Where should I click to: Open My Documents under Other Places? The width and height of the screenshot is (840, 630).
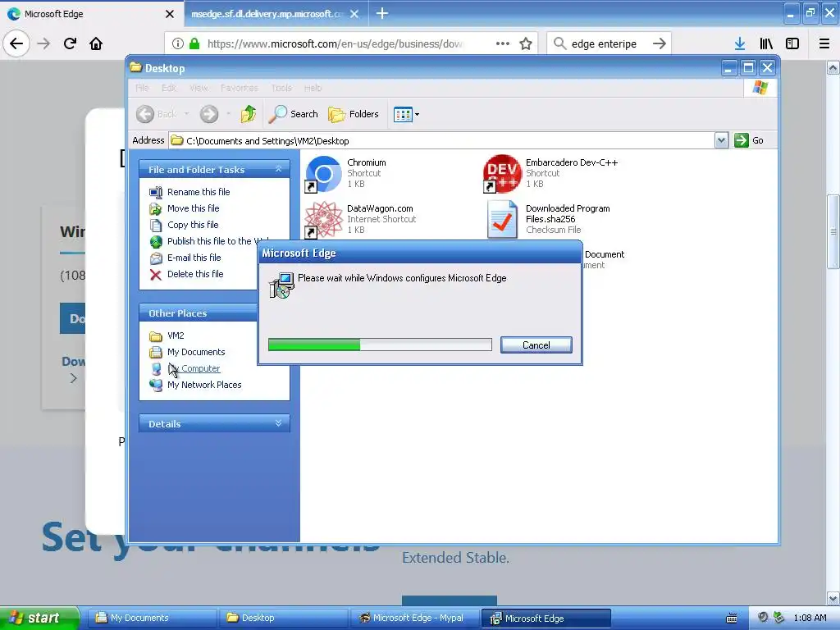(196, 352)
